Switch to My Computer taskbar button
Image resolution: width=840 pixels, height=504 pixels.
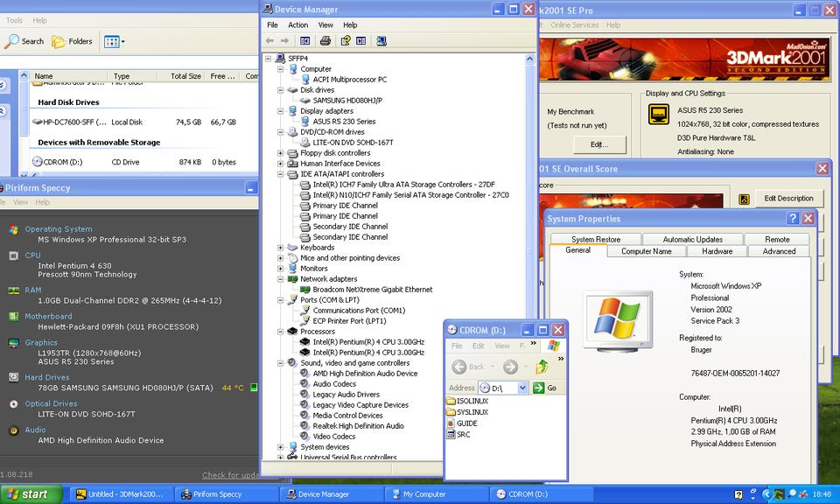coord(437,494)
